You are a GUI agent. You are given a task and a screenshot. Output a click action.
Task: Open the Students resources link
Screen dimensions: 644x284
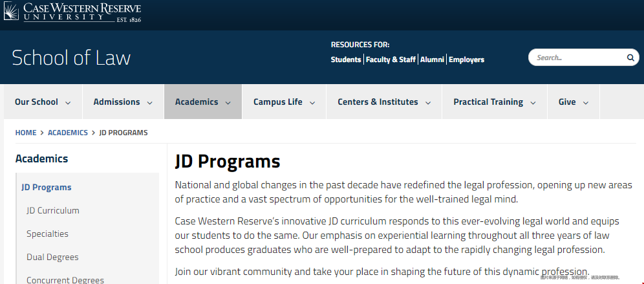346,60
